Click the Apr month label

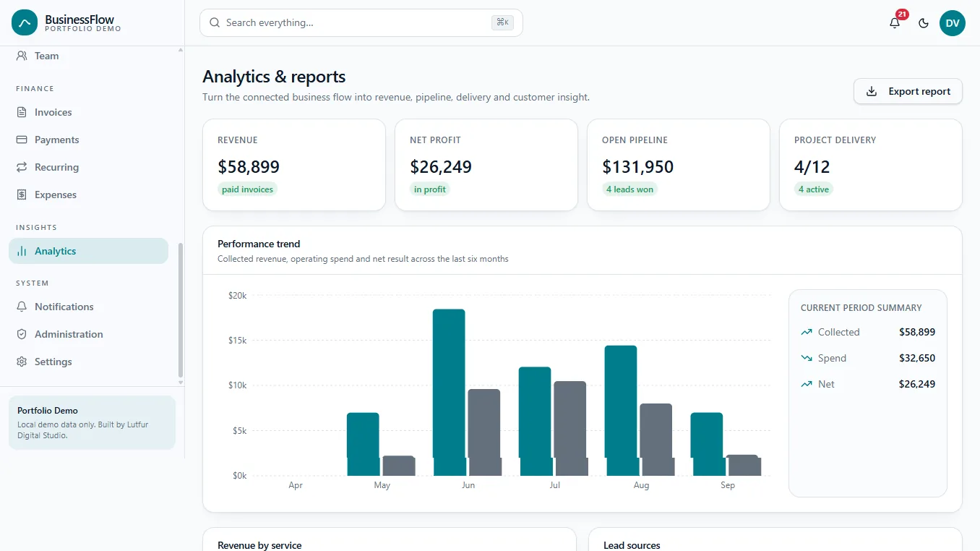click(296, 485)
